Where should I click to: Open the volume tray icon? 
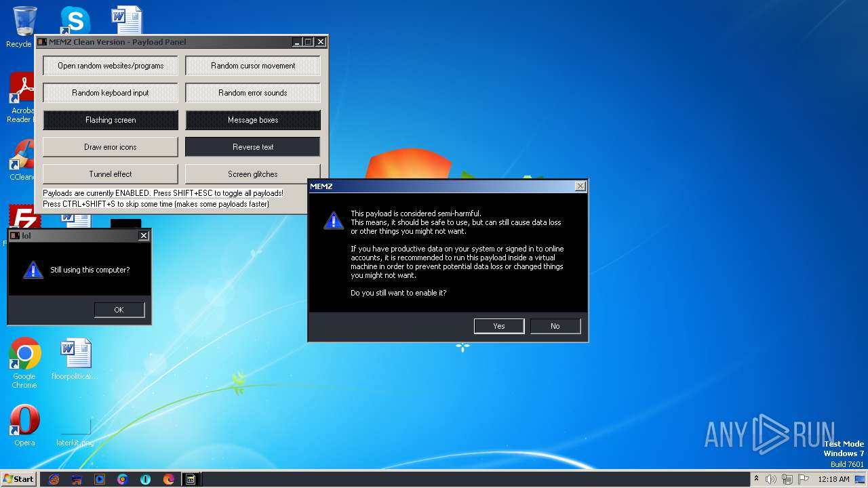(x=772, y=479)
